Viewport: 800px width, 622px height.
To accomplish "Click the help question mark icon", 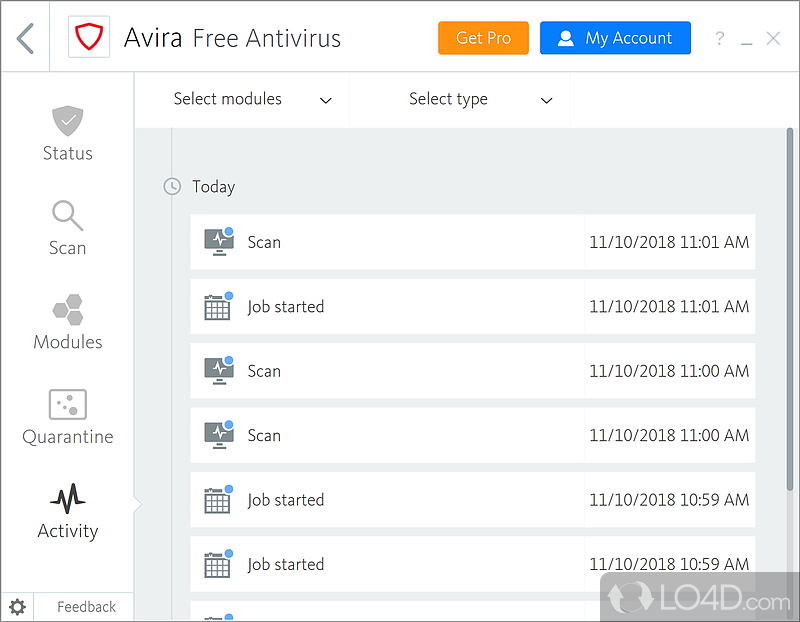I will coord(719,39).
